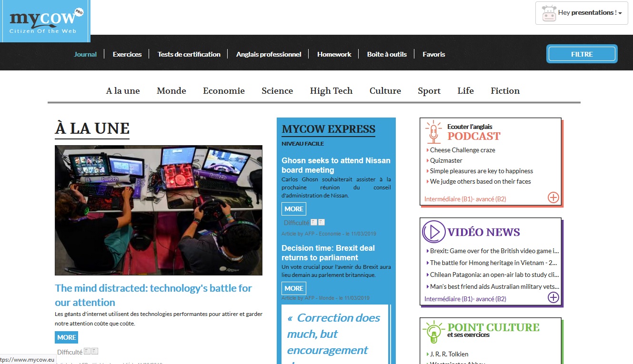Select the High Tech category
This screenshot has height=364, width=633.
tap(331, 91)
